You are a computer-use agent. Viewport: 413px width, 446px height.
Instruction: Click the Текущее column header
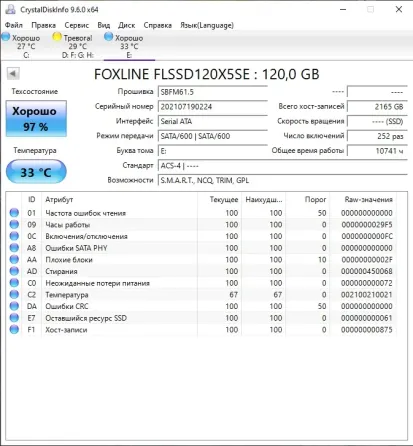(x=219, y=200)
